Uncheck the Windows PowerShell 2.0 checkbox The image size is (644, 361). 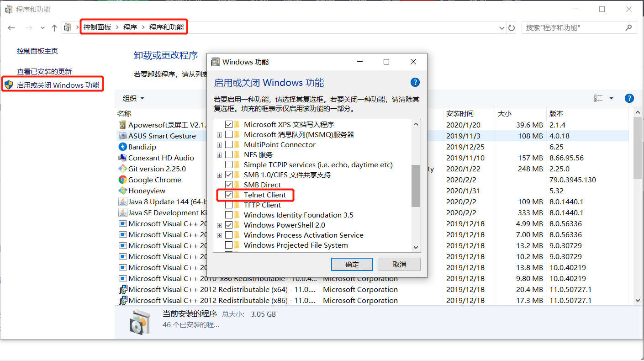229,225
